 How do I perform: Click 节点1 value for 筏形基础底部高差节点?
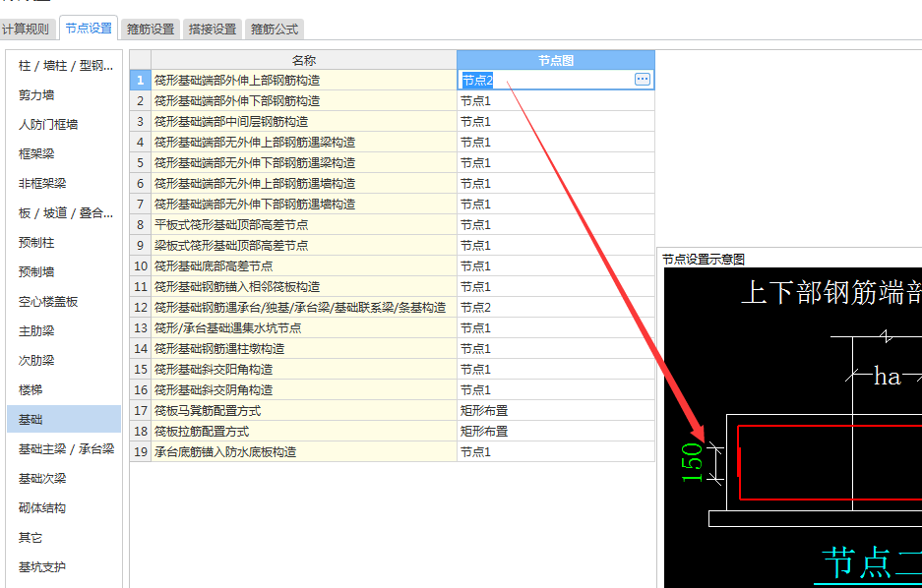click(x=556, y=265)
